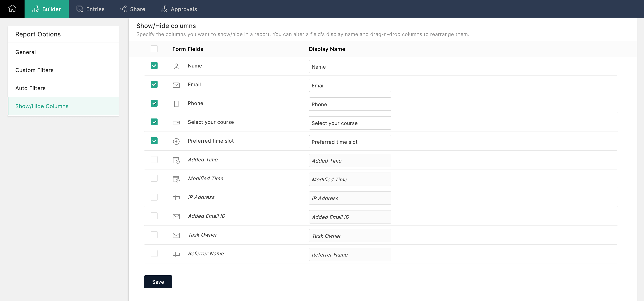Screen dimensions: 644x301
Task: Click the Show/Hide columns page title
Action: pyautogui.click(x=166, y=26)
